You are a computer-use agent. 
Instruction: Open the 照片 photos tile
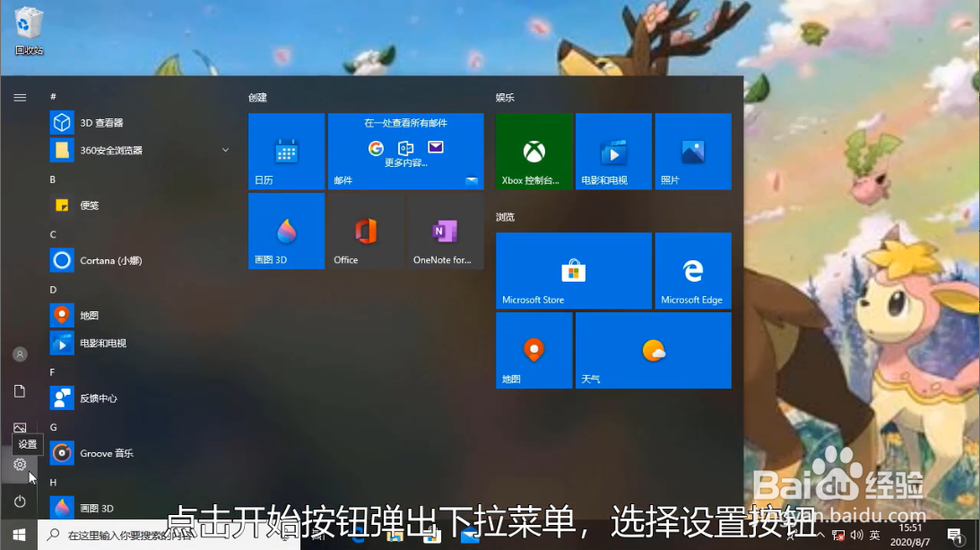click(693, 152)
